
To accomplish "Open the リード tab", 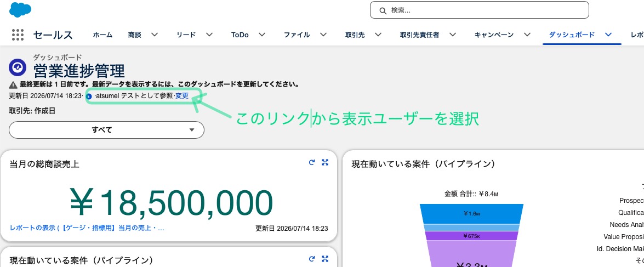I will (x=186, y=35).
